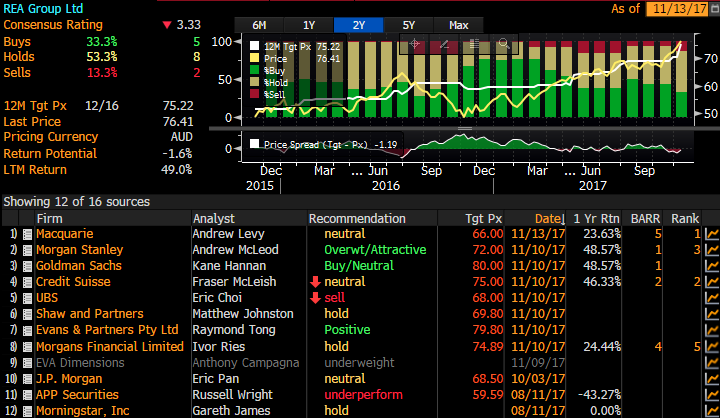Open report icon for Evans & Partners
This screenshot has height=418, width=720.
(x=28, y=331)
